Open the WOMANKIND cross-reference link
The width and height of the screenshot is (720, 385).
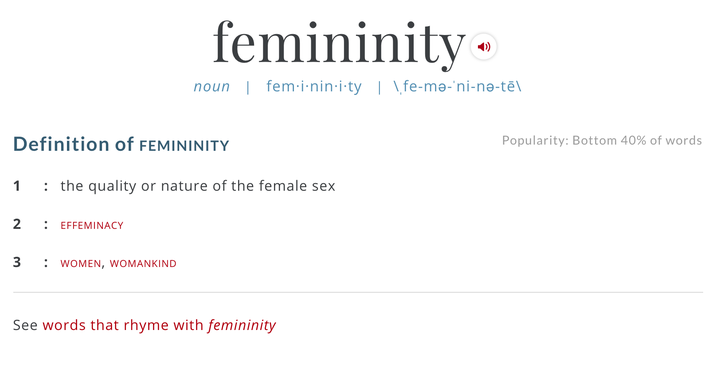click(x=143, y=264)
